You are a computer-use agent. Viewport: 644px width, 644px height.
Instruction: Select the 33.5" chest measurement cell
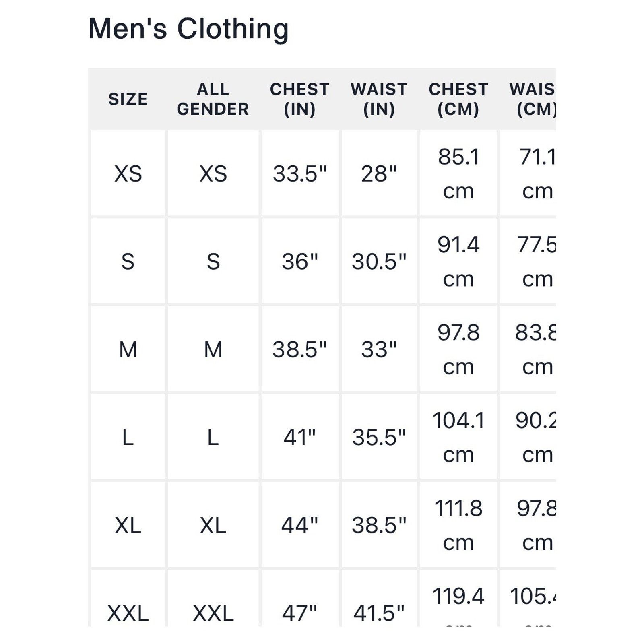pyautogui.click(x=300, y=174)
